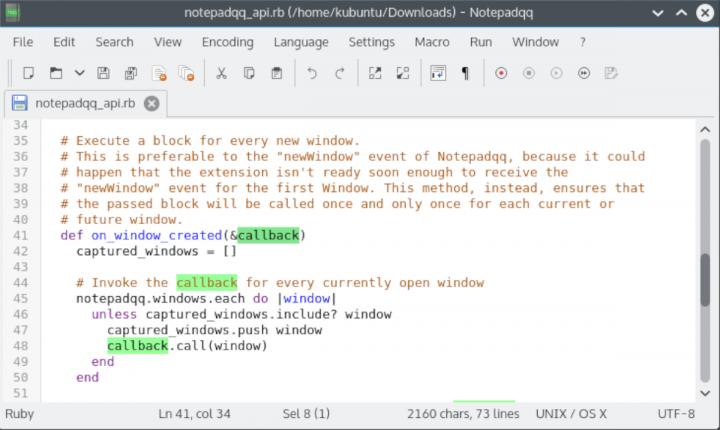Click the UTF-8 encoding status label

pyautogui.click(x=676, y=414)
